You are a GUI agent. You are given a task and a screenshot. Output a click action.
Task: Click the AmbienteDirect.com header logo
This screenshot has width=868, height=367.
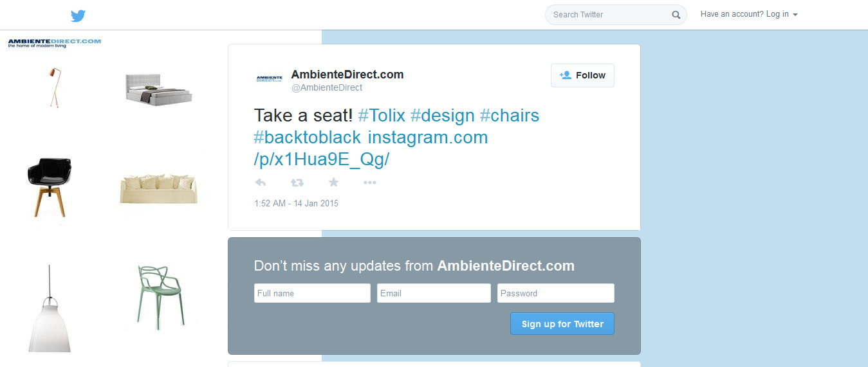[x=55, y=42]
